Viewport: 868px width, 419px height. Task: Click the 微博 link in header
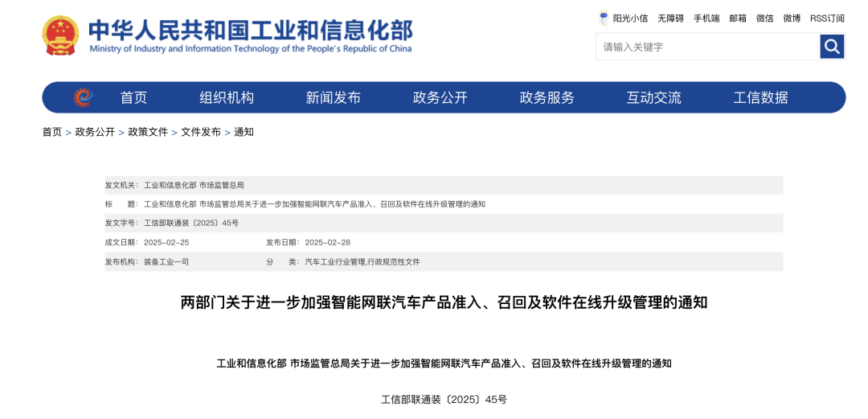click(792, 18)
